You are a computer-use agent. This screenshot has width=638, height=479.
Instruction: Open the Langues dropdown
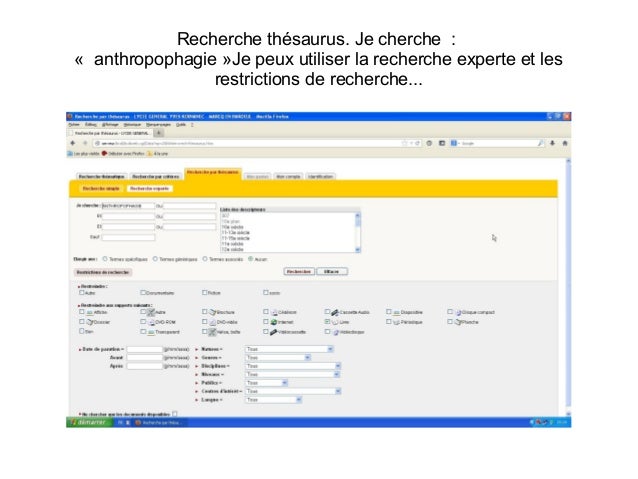pyautogui.click(x=273, y=400)
